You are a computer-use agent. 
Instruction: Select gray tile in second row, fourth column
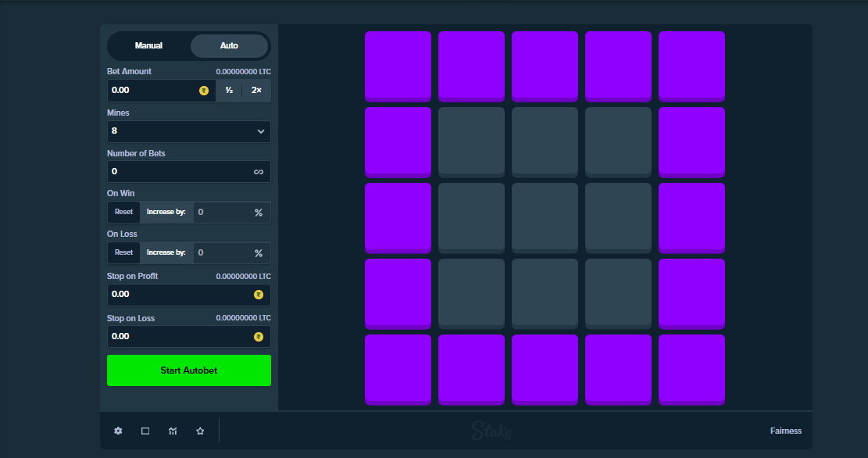point(618,142)
